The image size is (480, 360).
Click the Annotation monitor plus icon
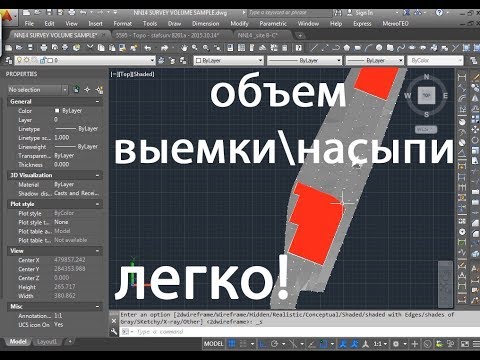(415, 344)
